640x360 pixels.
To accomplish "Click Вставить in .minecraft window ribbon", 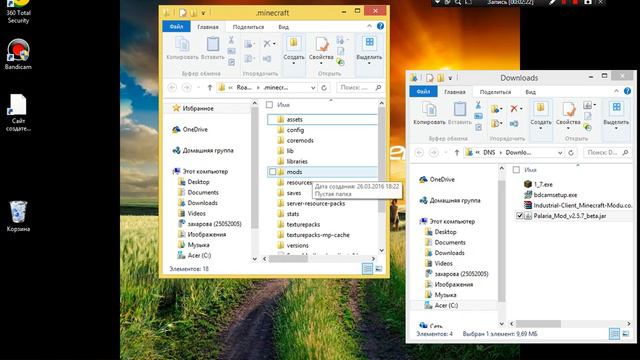I will point(213,48).
